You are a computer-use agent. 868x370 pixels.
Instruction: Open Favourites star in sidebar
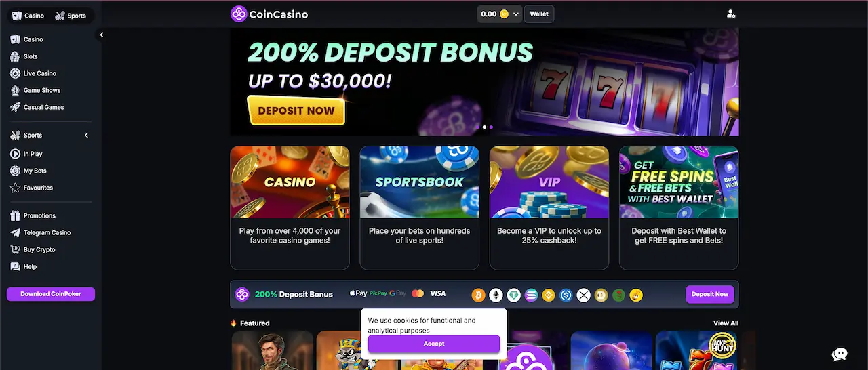37,188
